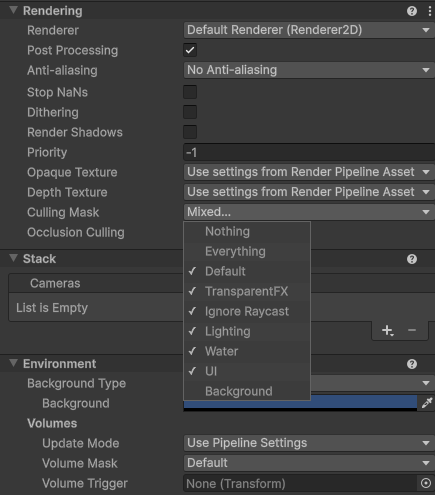Screen dimensions: 435x495
Task: Enable the Stop NaNs checkbox
Action: pyautogui.click(x=190, y=92)
